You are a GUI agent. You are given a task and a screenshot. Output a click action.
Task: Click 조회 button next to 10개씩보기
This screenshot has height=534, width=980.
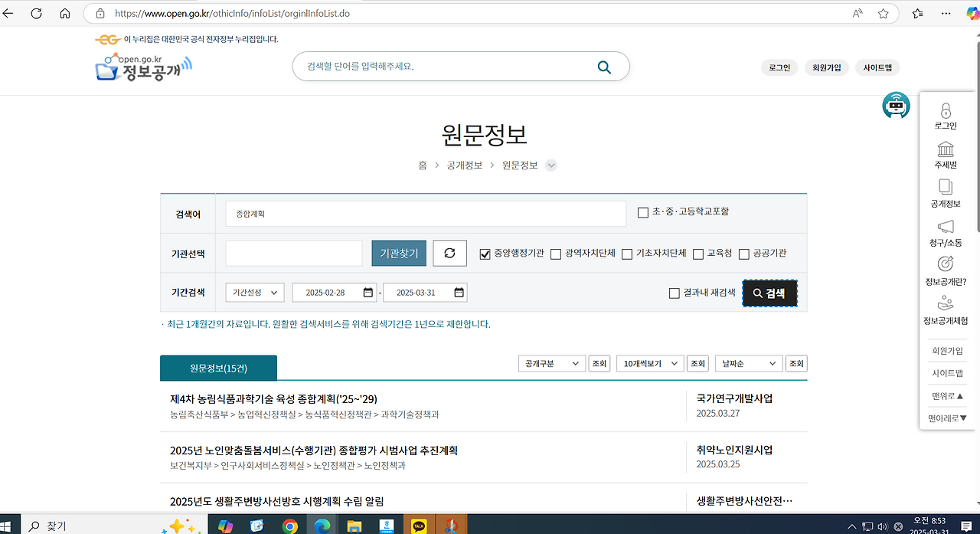point(697,363)
